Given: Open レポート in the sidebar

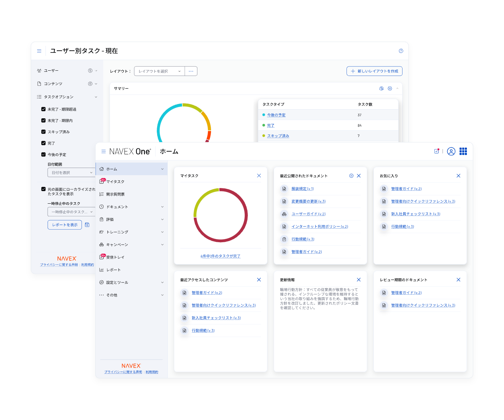Looking at the screenshot, I should [x=132, y=270].
